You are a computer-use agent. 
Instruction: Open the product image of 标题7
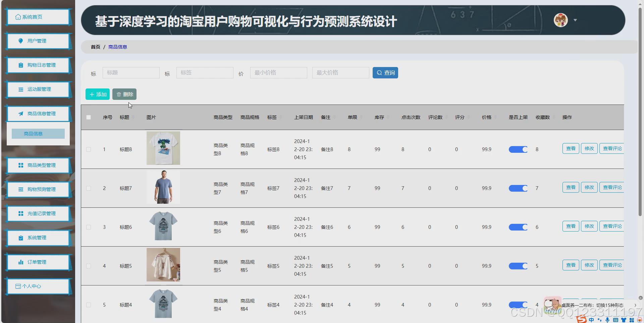163,187
